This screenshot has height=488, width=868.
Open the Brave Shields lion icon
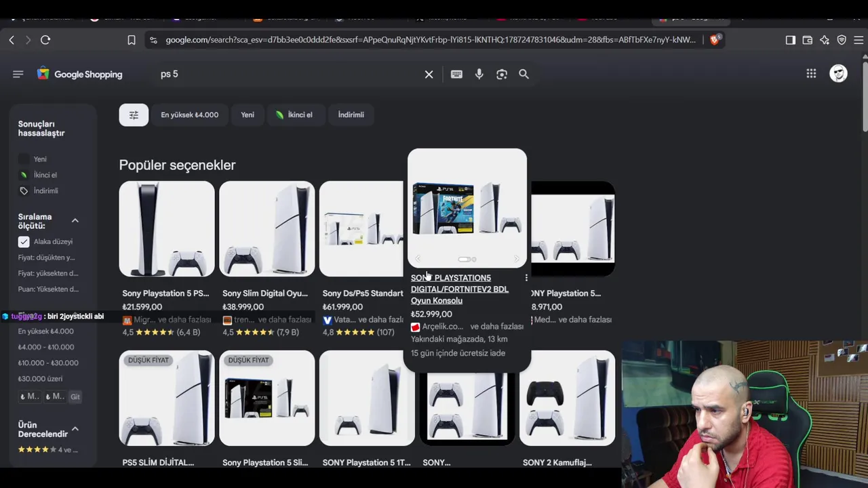click(x=714, y=40)
